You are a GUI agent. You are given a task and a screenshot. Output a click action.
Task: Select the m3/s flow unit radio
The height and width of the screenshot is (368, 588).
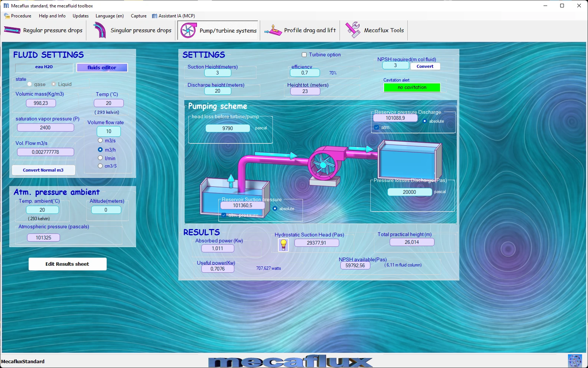100,140
